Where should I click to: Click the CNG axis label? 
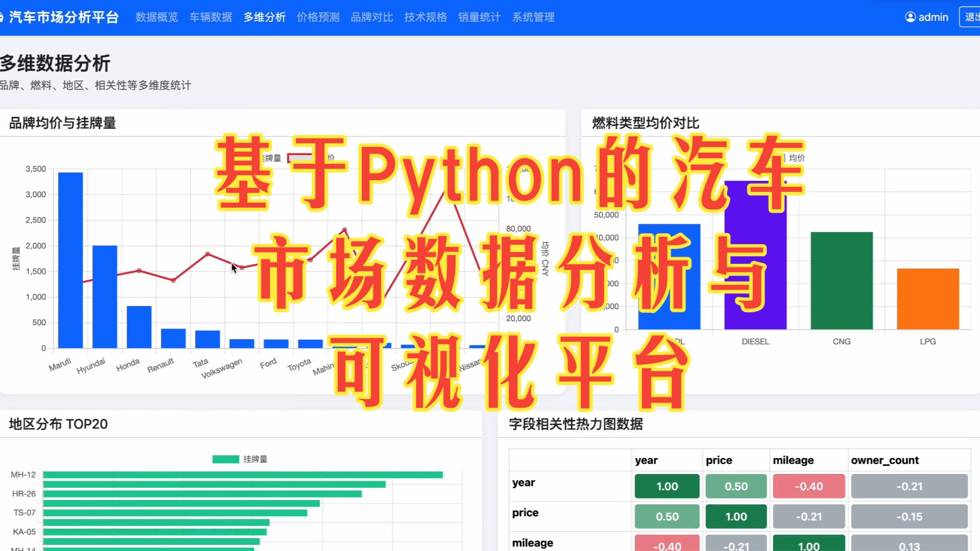[842, 341]
